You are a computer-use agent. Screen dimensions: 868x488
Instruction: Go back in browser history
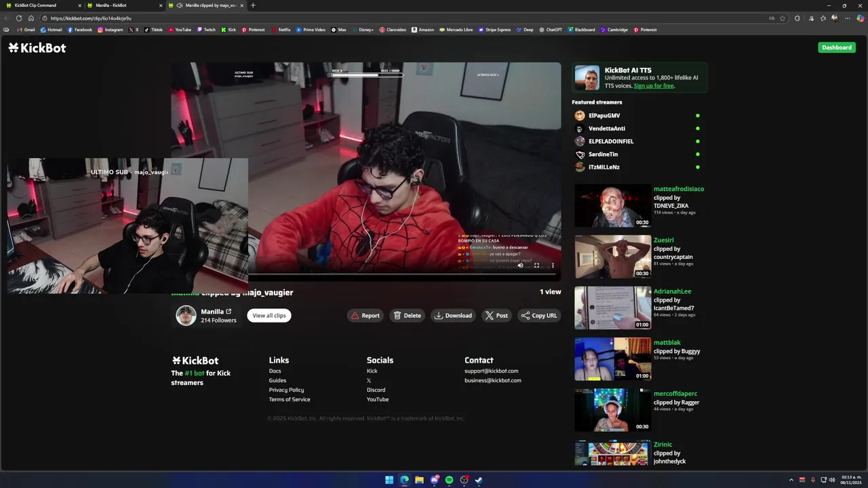coord(6,18)
